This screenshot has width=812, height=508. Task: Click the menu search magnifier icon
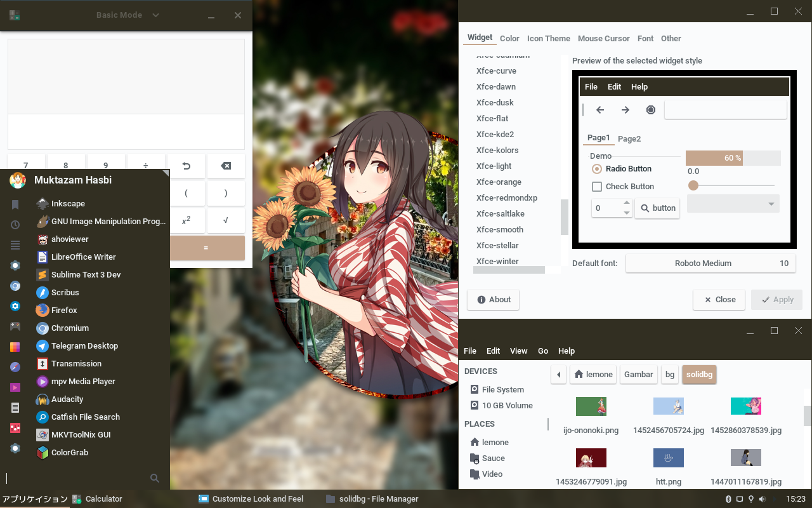(155, 478)
